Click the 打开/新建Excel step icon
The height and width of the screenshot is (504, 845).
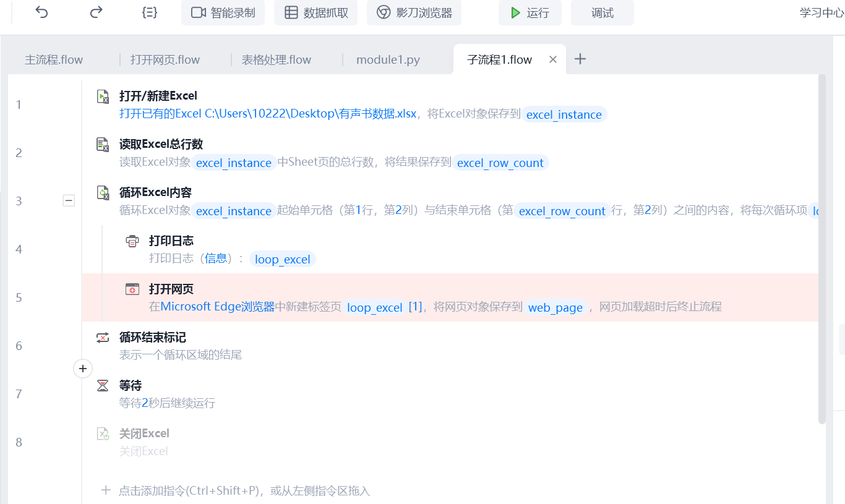coord(103,96)
